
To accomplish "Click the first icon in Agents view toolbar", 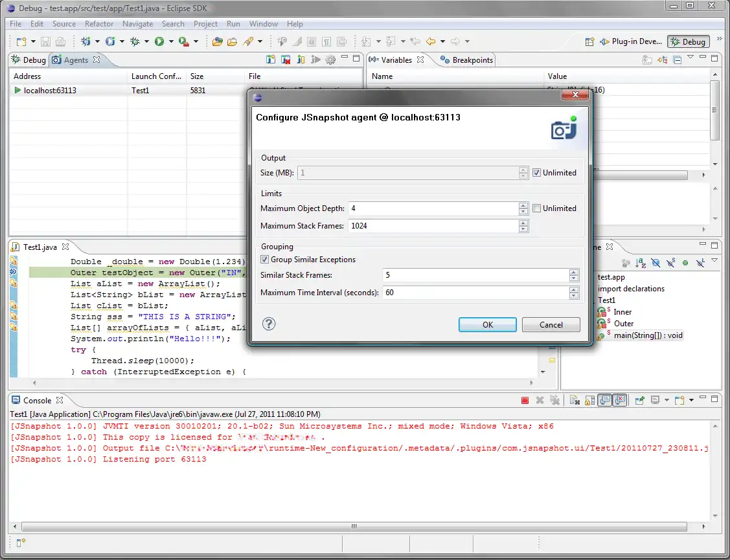I will (x=271, y=60).
